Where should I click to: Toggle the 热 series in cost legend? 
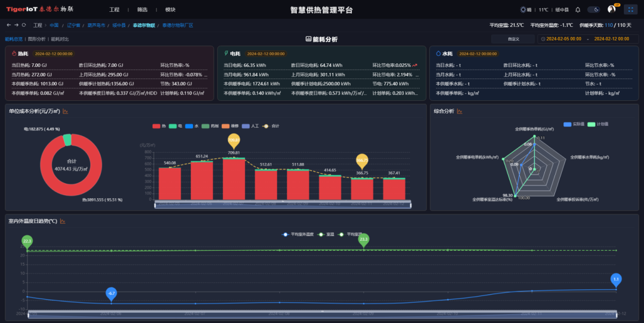click(160, 126)
